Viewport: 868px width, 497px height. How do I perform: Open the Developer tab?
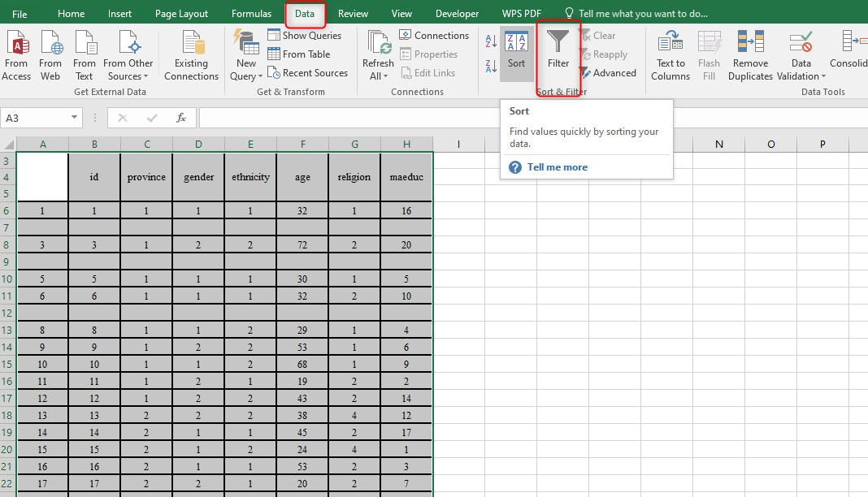tap(457, 13)
